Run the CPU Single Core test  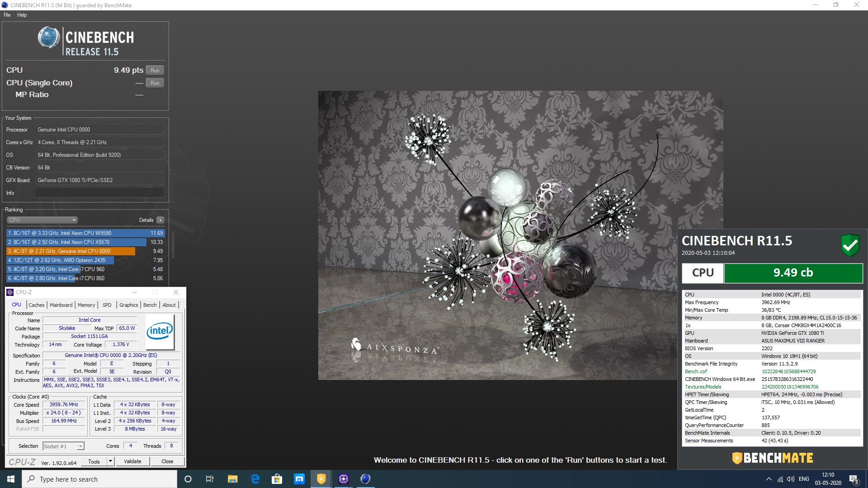tap(155, 83)
